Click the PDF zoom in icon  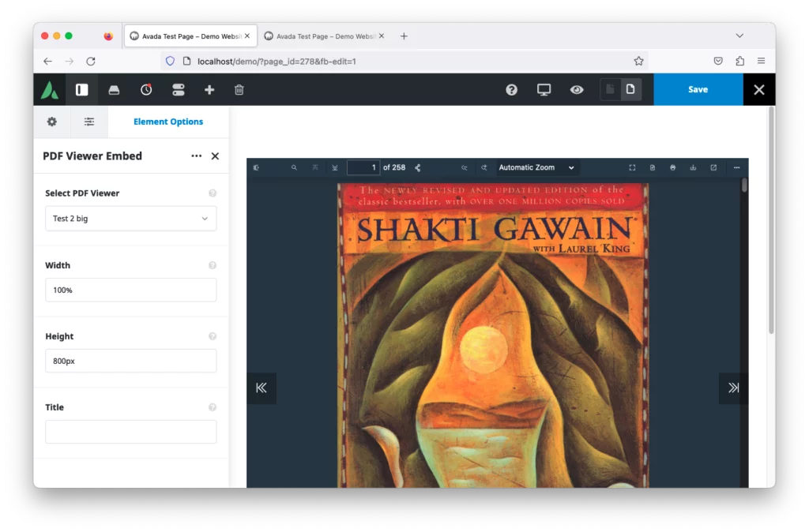tap(484, 167)
